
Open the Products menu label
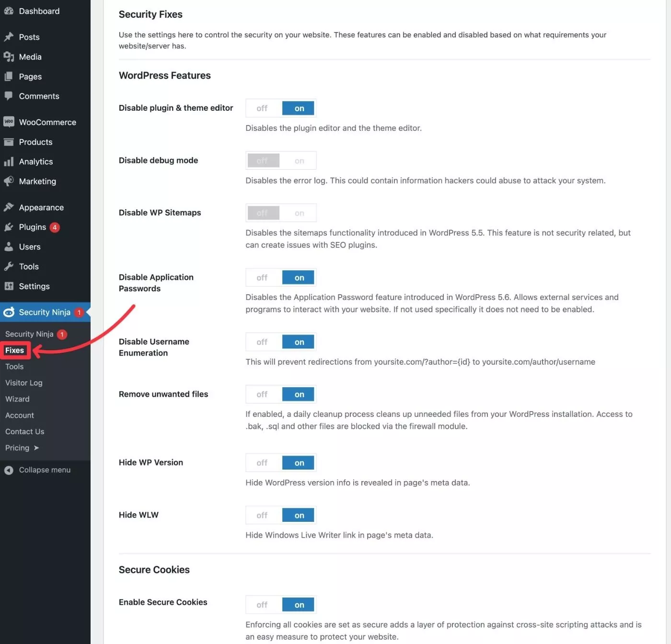pos(35,142)
